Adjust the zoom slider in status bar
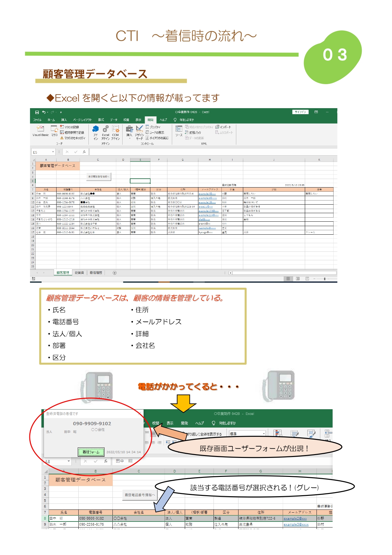This screenshot has height=555, width=392. point(324,279)
